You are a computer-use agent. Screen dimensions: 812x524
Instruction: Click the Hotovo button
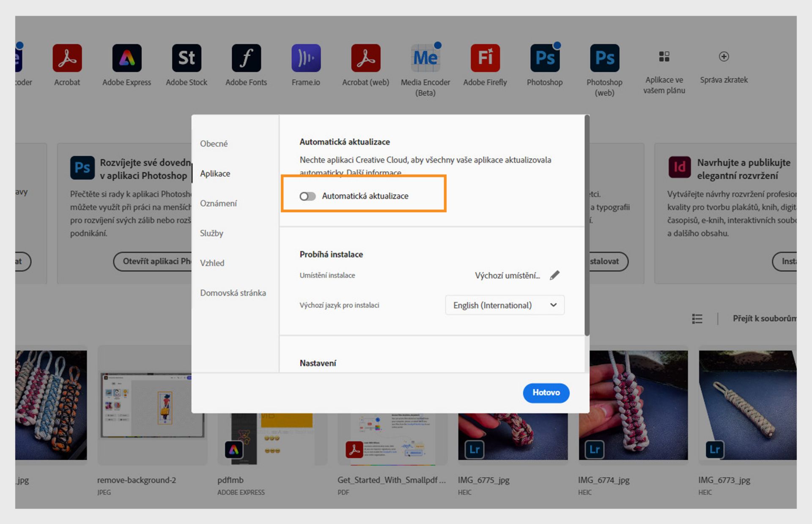546,393
